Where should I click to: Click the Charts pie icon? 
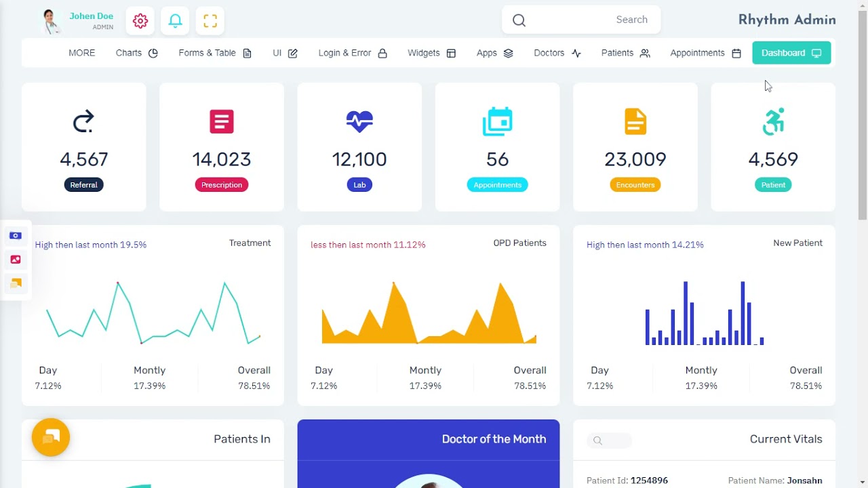[x=153, y=54]
